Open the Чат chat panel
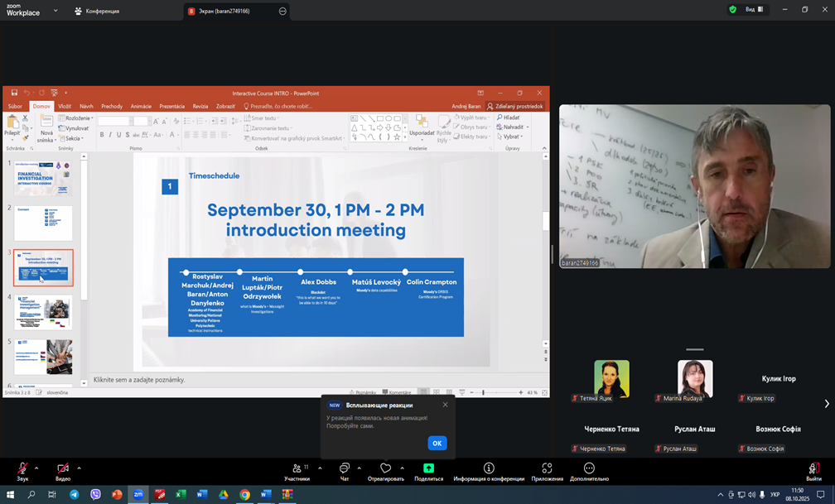Image resolution: width=835 pixels, height=504 pixels. [345, 468]
